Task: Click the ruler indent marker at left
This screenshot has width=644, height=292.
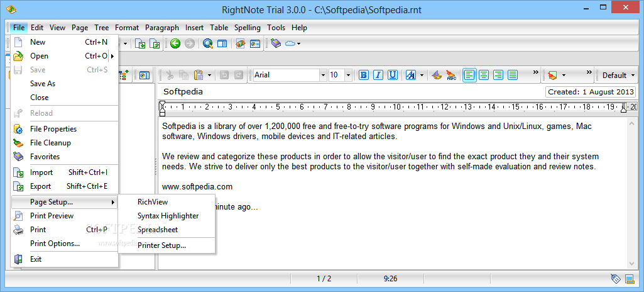Action: 162,108
